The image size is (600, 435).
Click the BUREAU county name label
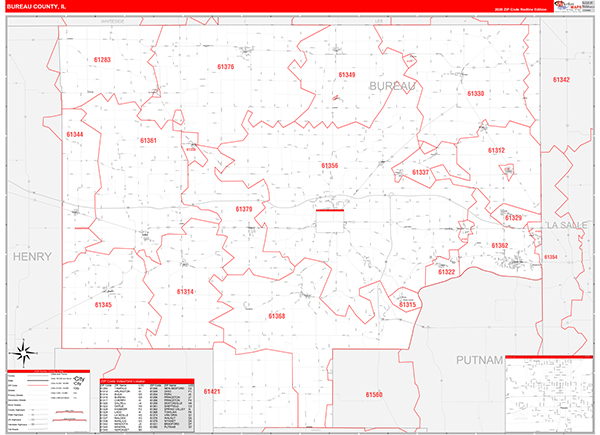pyautogui.click(x=392, y=86)
